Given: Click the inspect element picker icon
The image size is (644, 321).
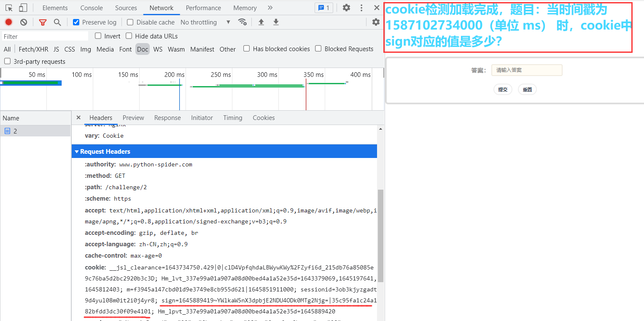Looking at the screenshot, I should (9, 8).
